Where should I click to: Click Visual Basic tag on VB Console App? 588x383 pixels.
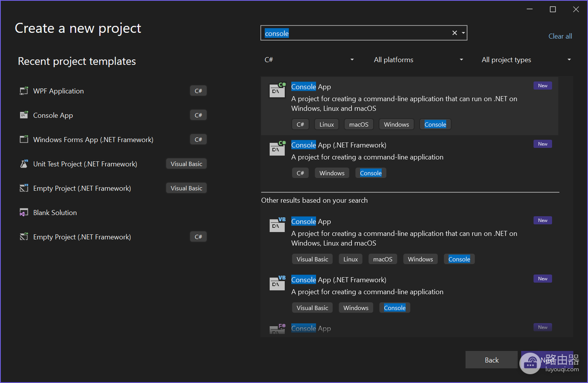[x=312, y=259]
